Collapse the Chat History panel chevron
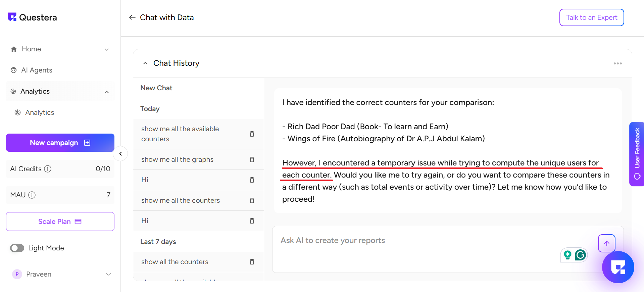 pyautogui.click(x=145, y=63)
